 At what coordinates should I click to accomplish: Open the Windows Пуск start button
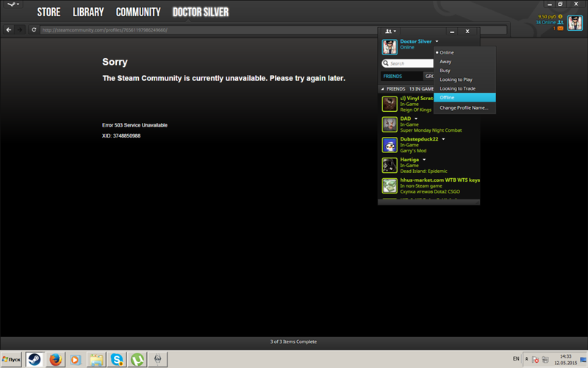coord(11,359)
